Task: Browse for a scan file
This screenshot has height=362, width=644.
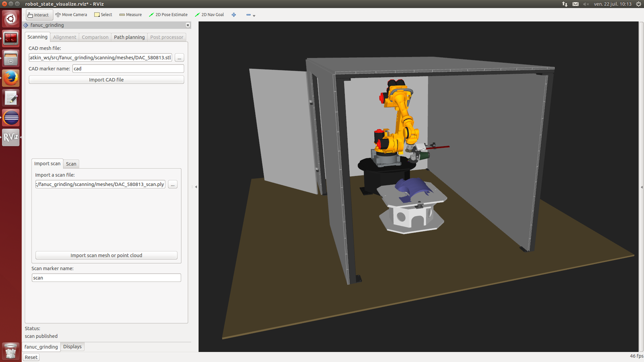Action: click(173, 185)
